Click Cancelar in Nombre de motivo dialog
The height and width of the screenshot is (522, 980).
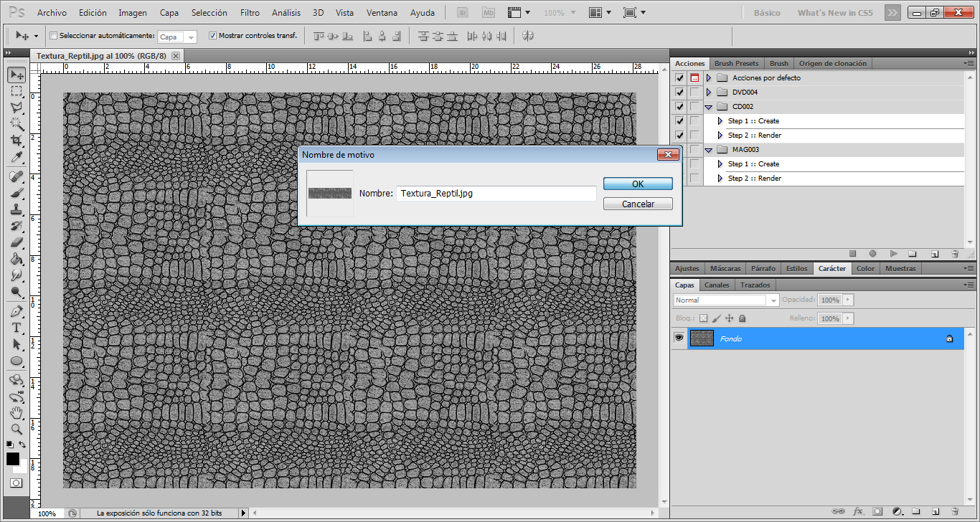coord(638,204)
